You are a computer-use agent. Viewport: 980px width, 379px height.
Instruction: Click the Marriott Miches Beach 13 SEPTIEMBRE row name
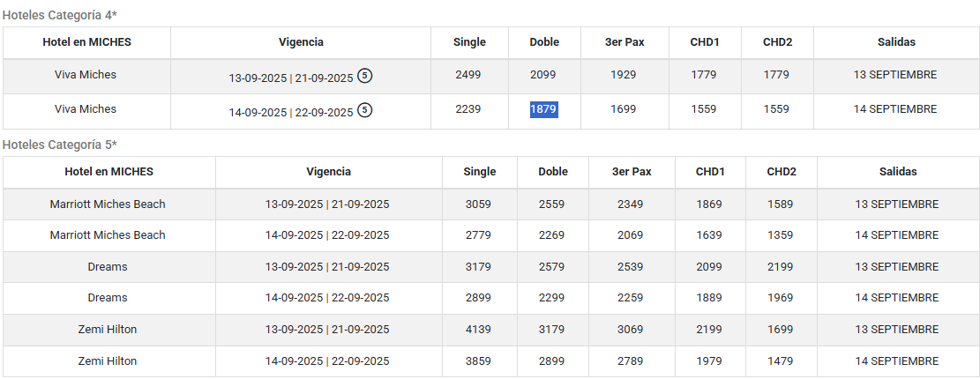[x=108, y=204]
